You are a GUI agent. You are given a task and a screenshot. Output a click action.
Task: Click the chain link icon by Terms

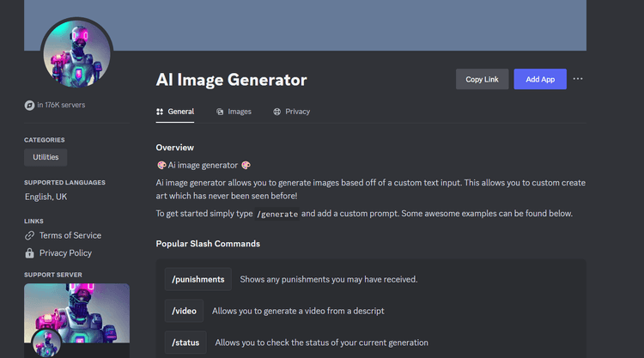point(29,235)
